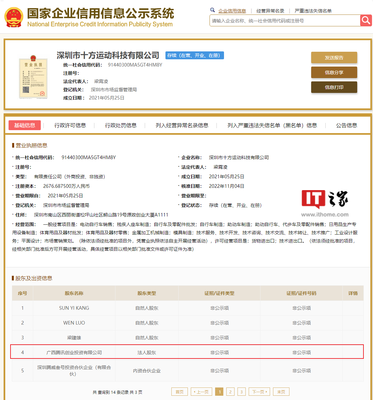
Task: Switch to the 基础信息 tab
Action: (25, 125)
